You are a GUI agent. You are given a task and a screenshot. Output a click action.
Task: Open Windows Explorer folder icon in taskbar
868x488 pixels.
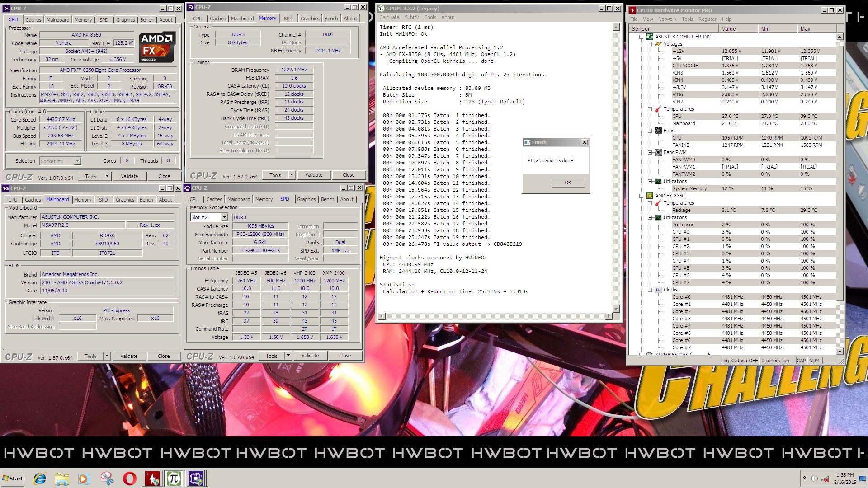62,479
